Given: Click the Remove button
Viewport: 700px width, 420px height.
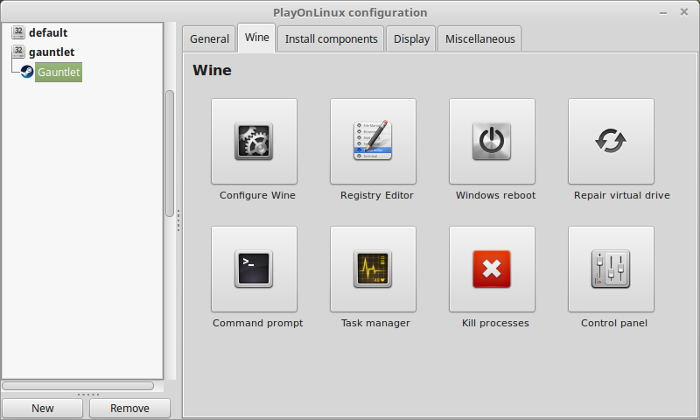Looking at the screenshot, I should coord(129,408).
